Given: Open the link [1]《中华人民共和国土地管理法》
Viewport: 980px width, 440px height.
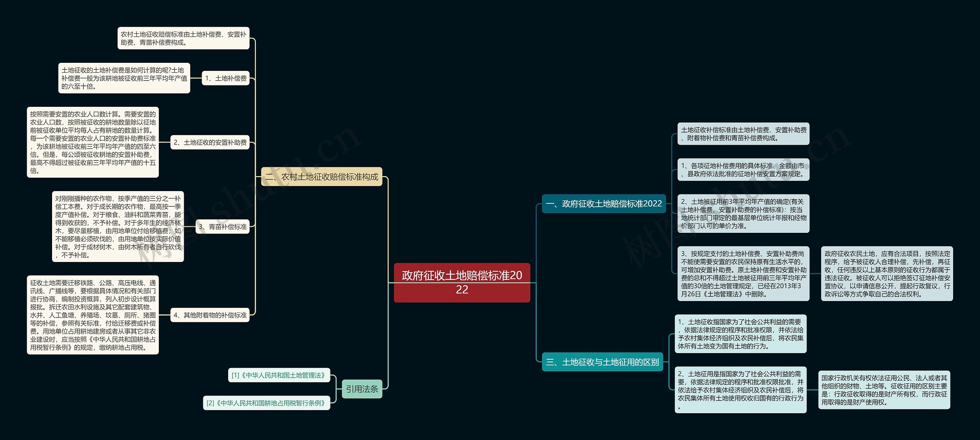Looking at the screenshot, I should [279, 375].
